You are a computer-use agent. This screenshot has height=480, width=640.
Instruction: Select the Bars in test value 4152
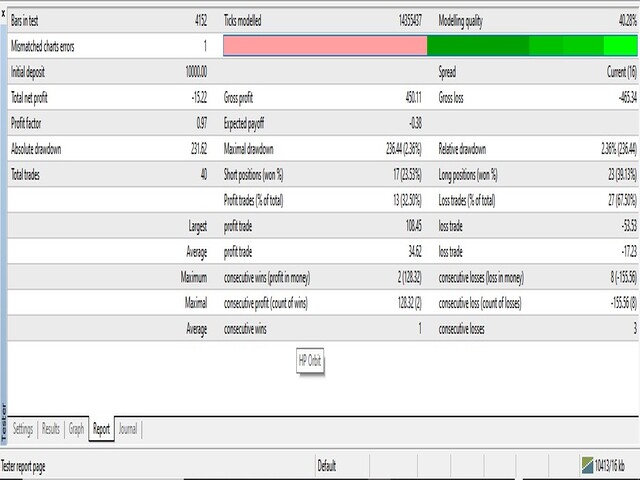[x=201, y=20]
